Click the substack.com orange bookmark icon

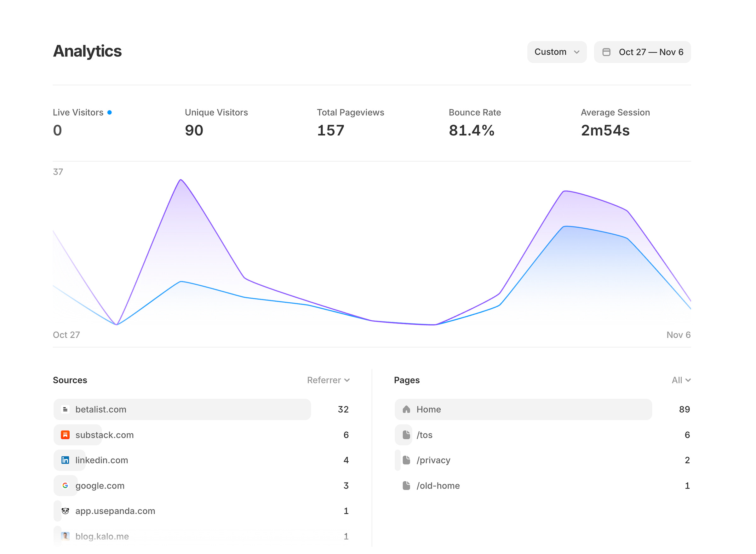65,435
